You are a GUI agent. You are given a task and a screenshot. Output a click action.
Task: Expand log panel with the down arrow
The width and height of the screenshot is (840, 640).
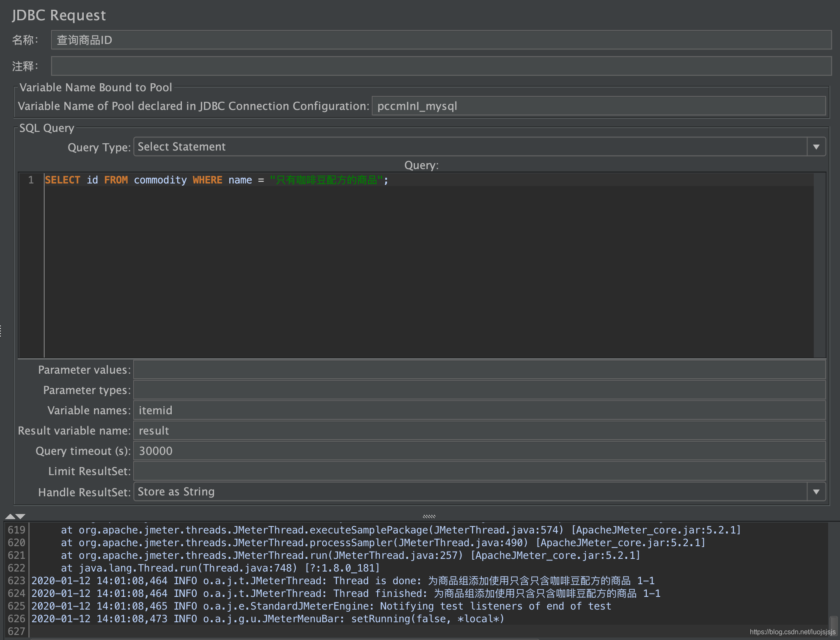tap(20, 516)
